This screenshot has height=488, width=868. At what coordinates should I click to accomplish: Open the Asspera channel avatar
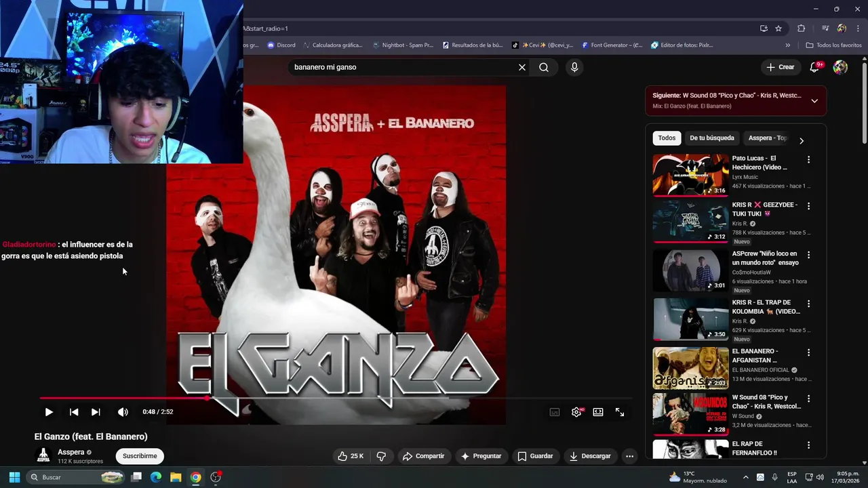(x=43, y=456)
